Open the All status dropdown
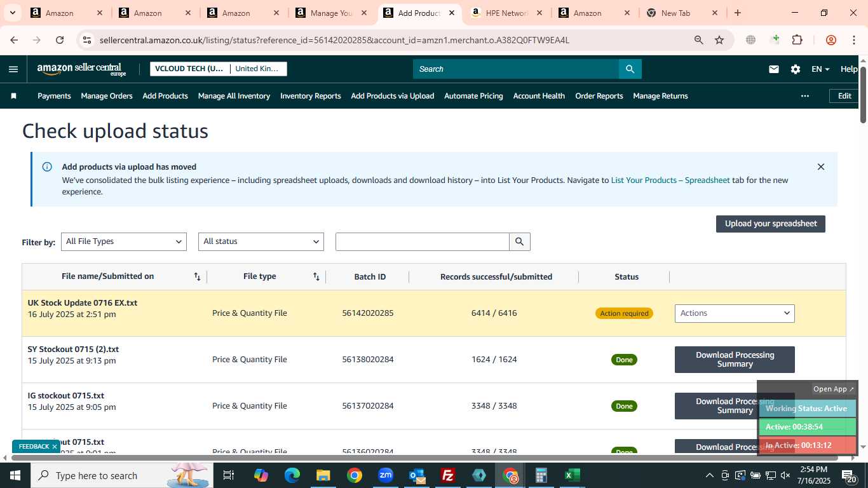 [x=261, y=241]
